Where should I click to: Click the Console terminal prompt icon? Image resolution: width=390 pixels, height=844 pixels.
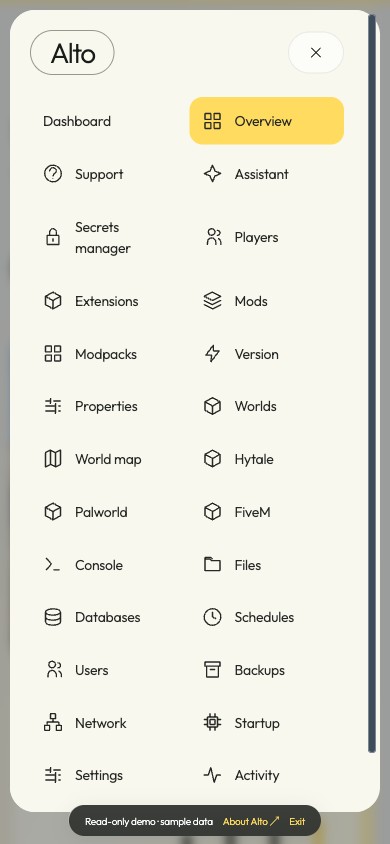pos(53,565)
